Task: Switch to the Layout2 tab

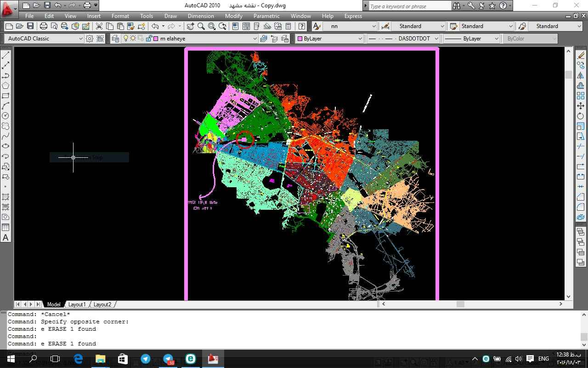Action: [x=102, y=305]
